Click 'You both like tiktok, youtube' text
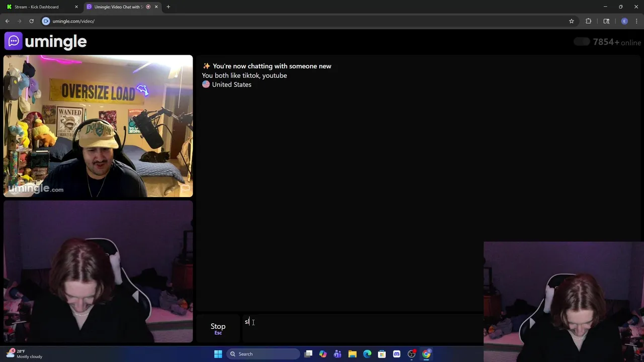This screenshot has height=362, width=644. point(245,75)
